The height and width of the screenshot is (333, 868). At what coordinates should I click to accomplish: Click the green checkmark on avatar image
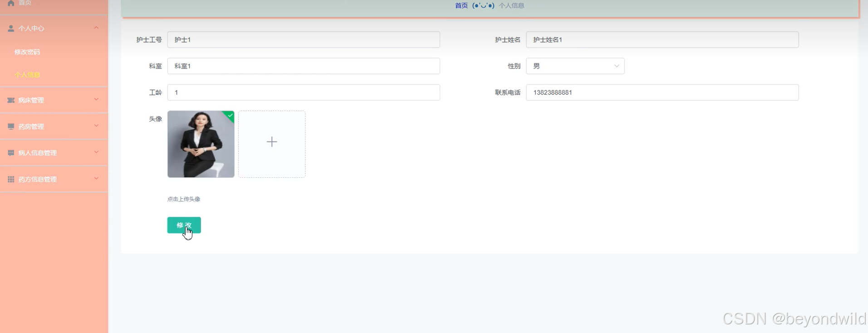230,115
